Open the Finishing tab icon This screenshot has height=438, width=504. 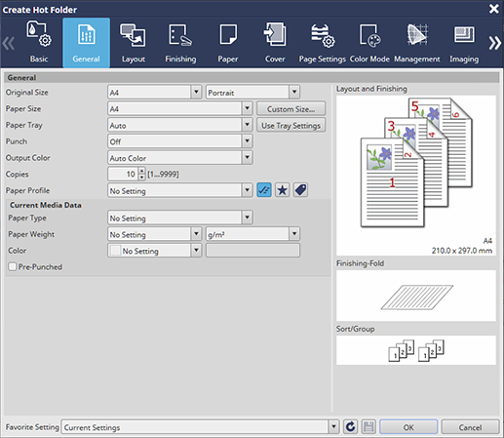[180, 35]
